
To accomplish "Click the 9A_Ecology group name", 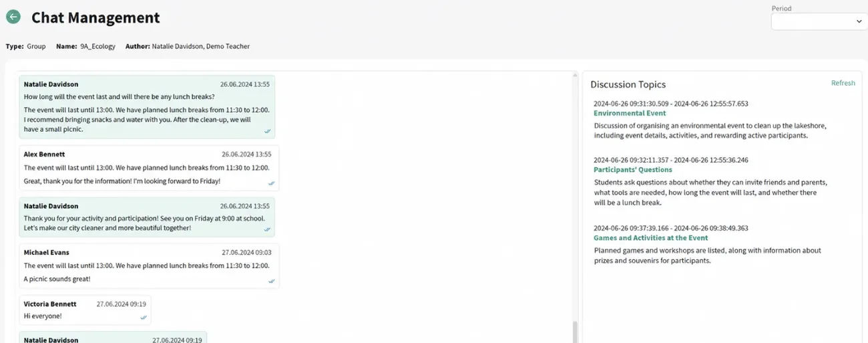I will point(97,47).
